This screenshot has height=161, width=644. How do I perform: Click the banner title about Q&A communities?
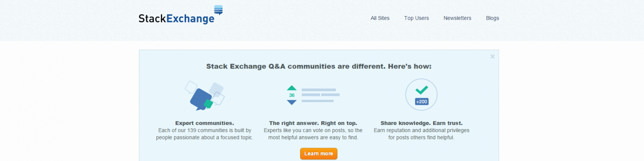click(x=319, y=66)
